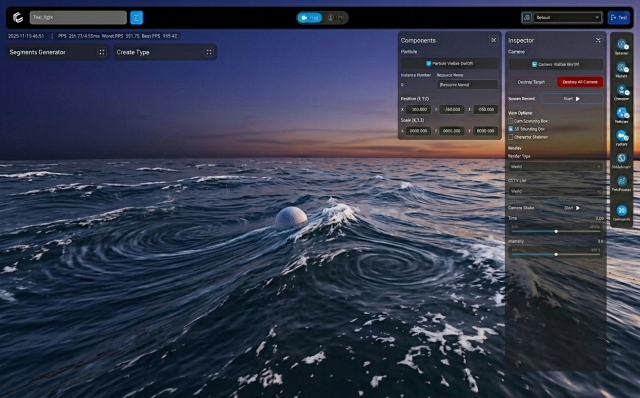Viewport: 640px width, 398px height.
Task: Collapse the Components panel
Action: (493, 40)
